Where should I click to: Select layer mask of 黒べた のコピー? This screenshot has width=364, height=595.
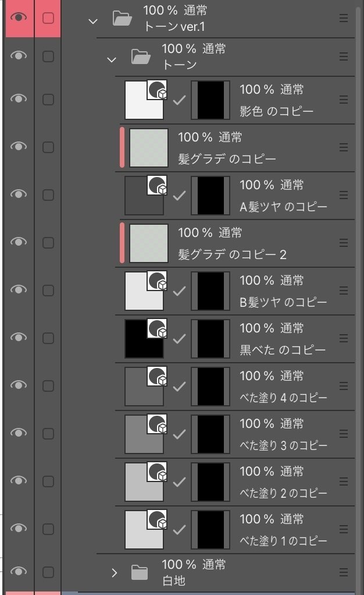210,338
